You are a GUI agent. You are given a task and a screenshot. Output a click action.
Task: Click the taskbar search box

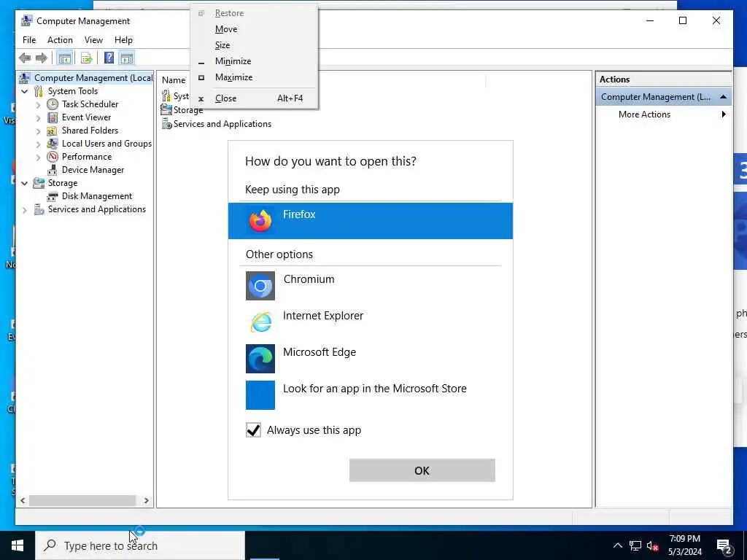pos(140,545)
